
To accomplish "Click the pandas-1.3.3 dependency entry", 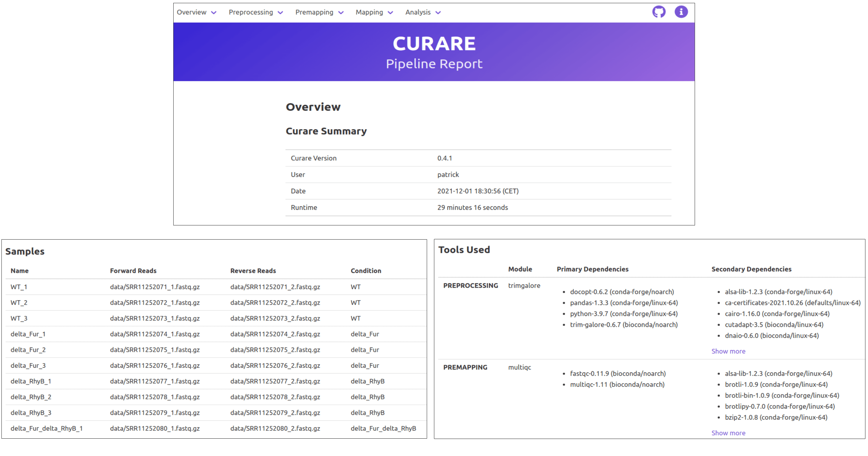I will [x=624, y=303].
